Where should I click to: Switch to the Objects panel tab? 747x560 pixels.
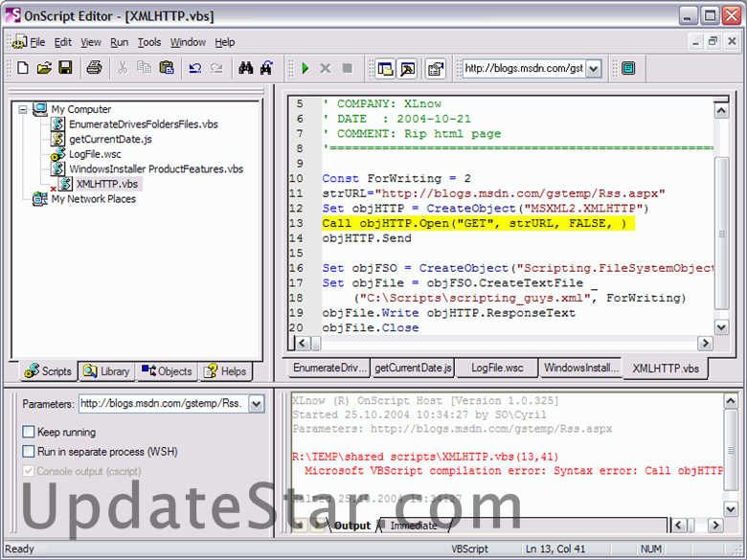[167, 371]
